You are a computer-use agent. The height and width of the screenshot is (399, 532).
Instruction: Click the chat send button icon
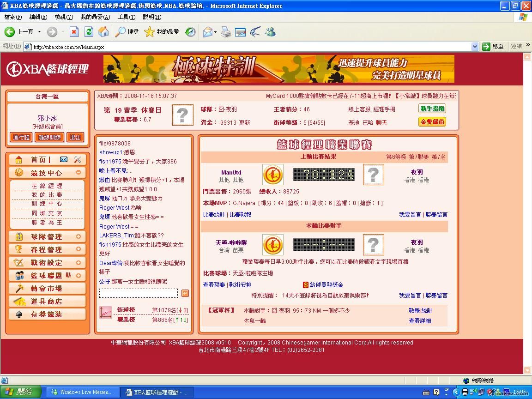point(185,293)
